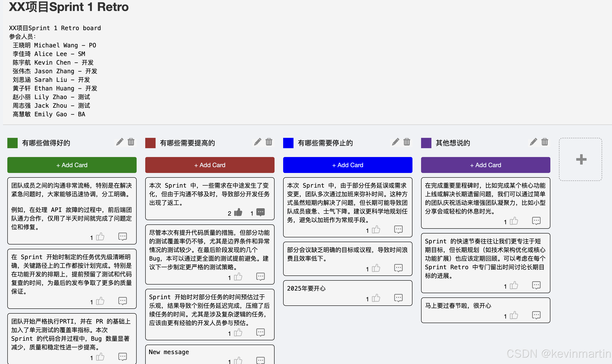The width and height of the screenshot is (612, 364).
Task: Edit the 有哪些做得好的 column title
Action: pyautogui.click(x=120, y=142)
